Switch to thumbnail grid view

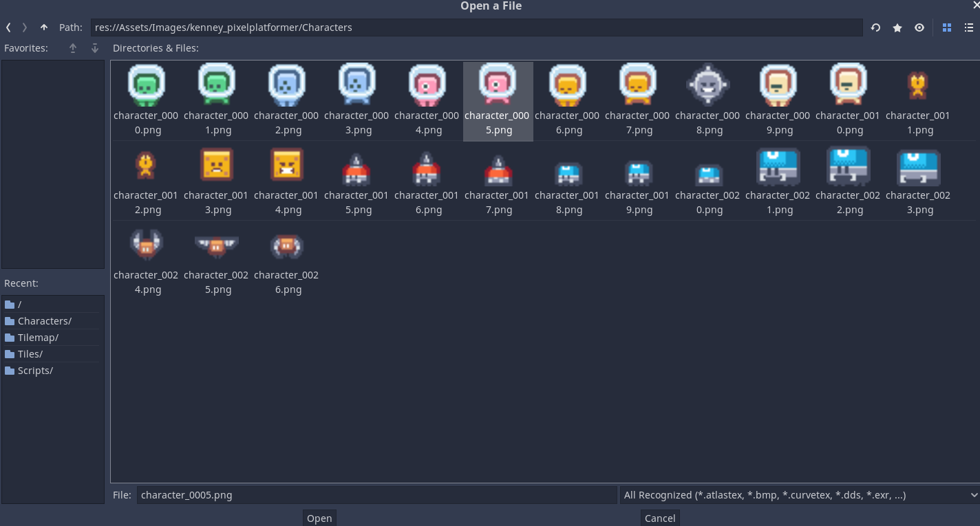click(947, 28)
